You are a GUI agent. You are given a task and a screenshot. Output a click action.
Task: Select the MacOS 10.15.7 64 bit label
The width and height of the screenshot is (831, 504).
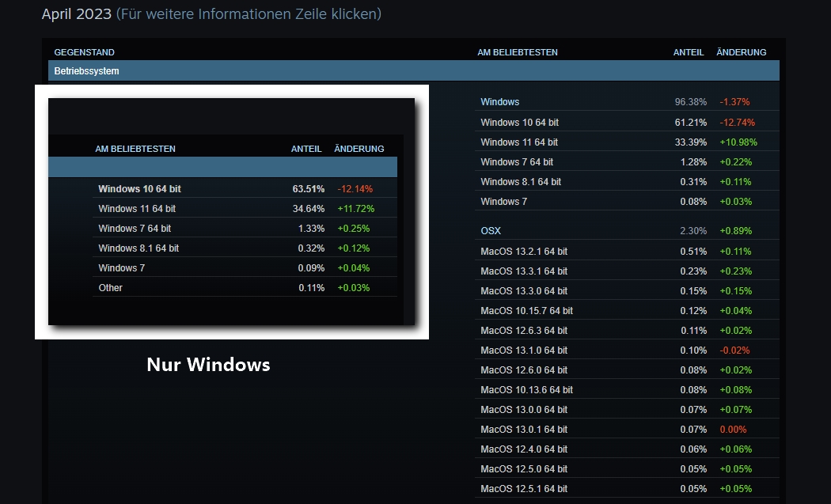click(x=526, y=311)
